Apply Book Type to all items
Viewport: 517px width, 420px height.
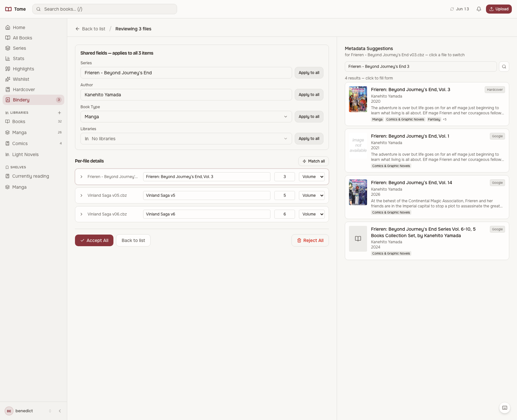point(309,117)
